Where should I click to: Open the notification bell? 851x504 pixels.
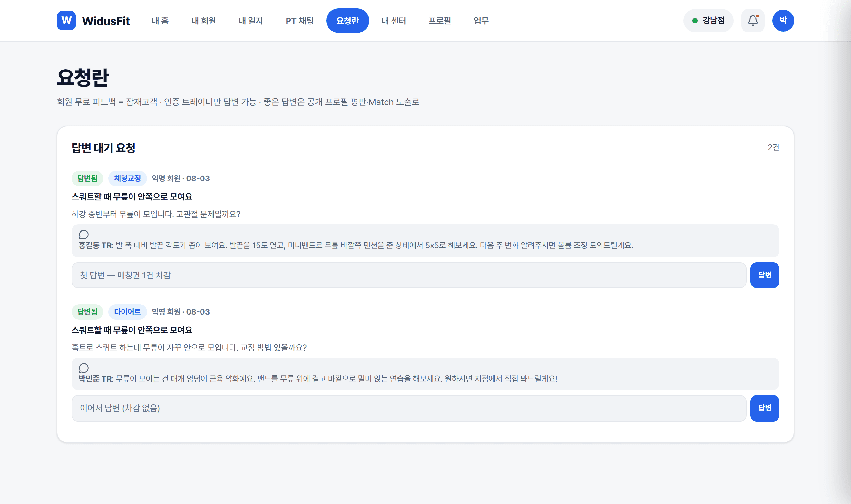click(x=753, y=20)
